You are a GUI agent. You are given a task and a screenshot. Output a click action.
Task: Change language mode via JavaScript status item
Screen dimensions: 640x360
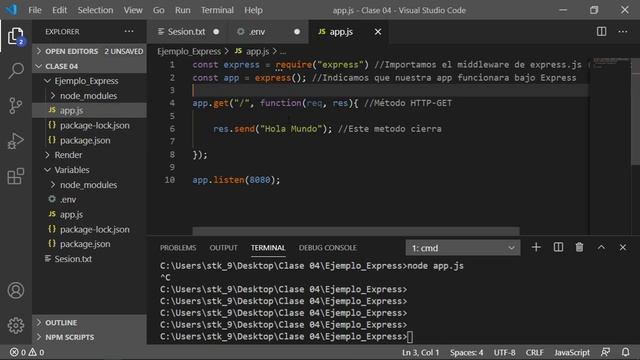572,352
